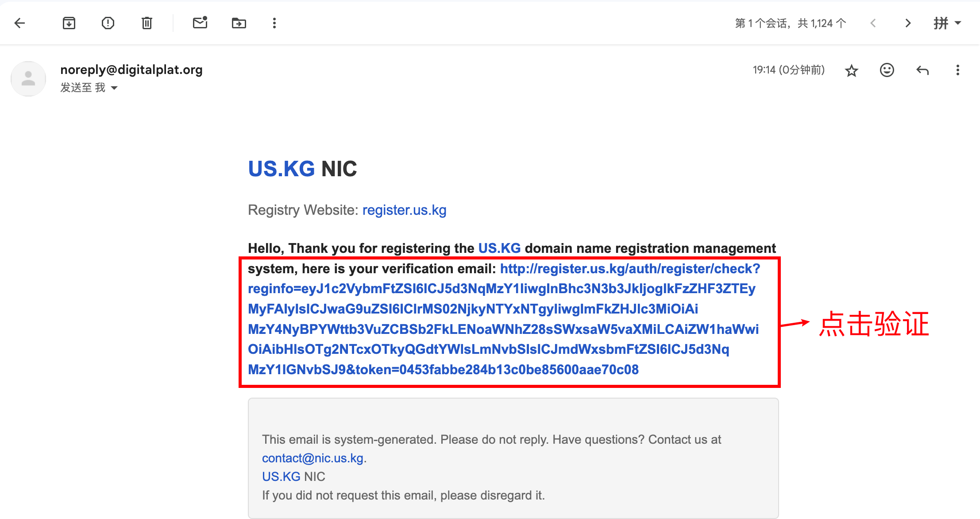980x519 pixels.
Task: Expand the recipient details arrow
Action: point(114,88)
